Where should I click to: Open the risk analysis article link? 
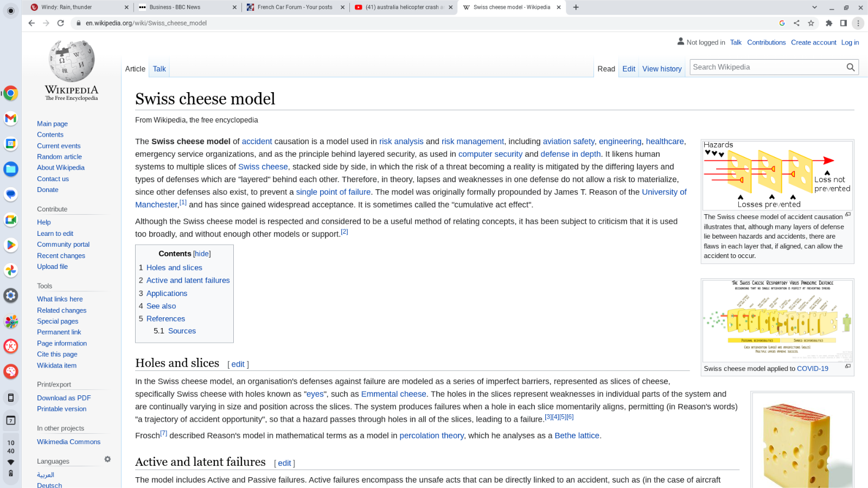click(x=401, y=142)
